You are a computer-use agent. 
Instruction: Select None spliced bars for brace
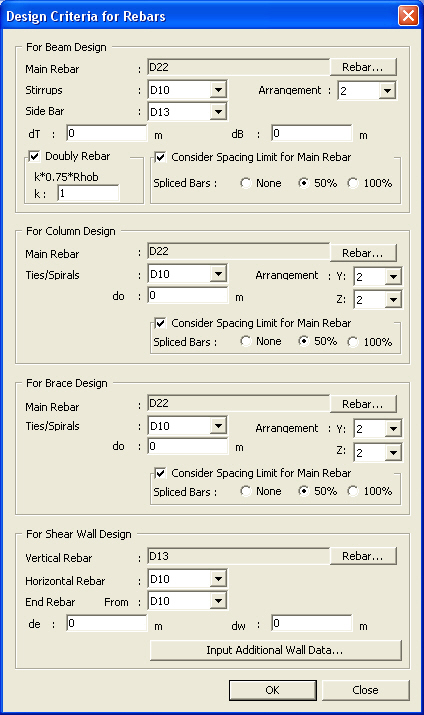click(246, 491)
